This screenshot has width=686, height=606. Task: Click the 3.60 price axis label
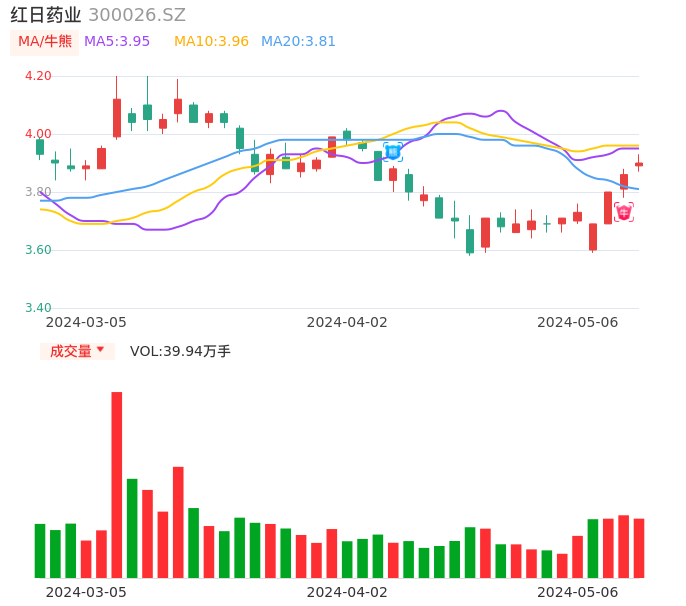(38, 250)
